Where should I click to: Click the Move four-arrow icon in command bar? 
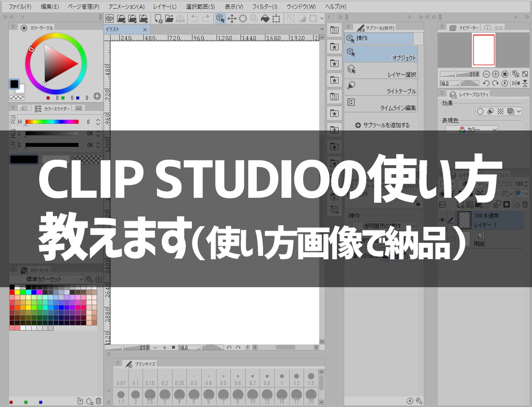(232, 18)
